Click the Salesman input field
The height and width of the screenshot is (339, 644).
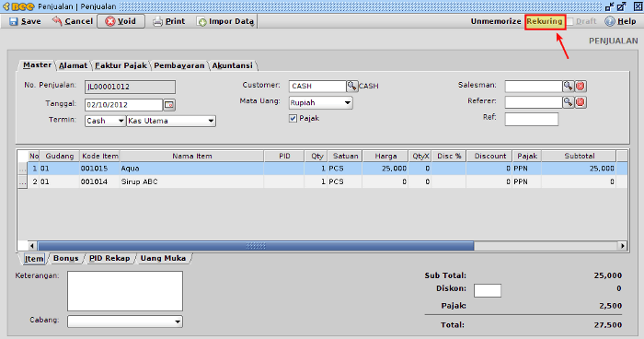pyautogui.click(x=533, y=86)
